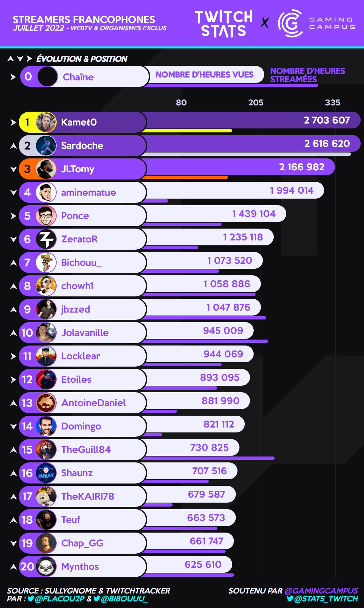364x608 pixels.
Task: Click the up arrow next to Sardoche
Action: coord(13,146)
